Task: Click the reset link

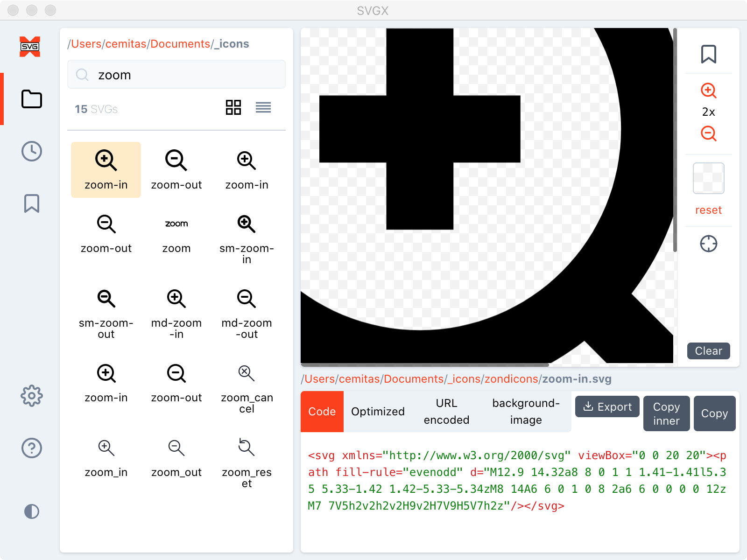Action: [709, 210]
